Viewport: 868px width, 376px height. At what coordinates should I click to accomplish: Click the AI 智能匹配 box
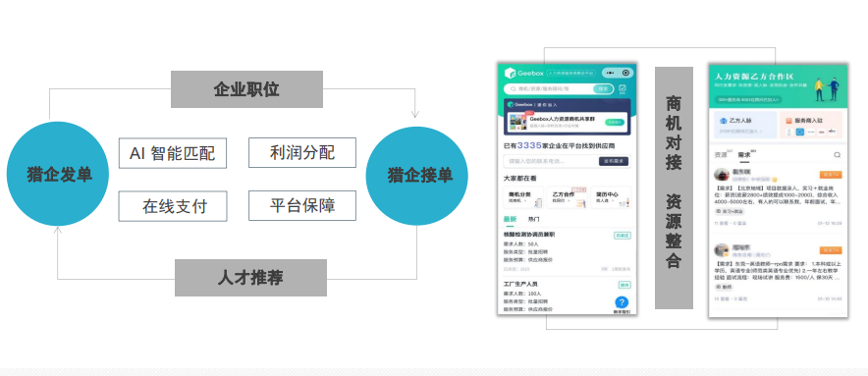(173, 153)
